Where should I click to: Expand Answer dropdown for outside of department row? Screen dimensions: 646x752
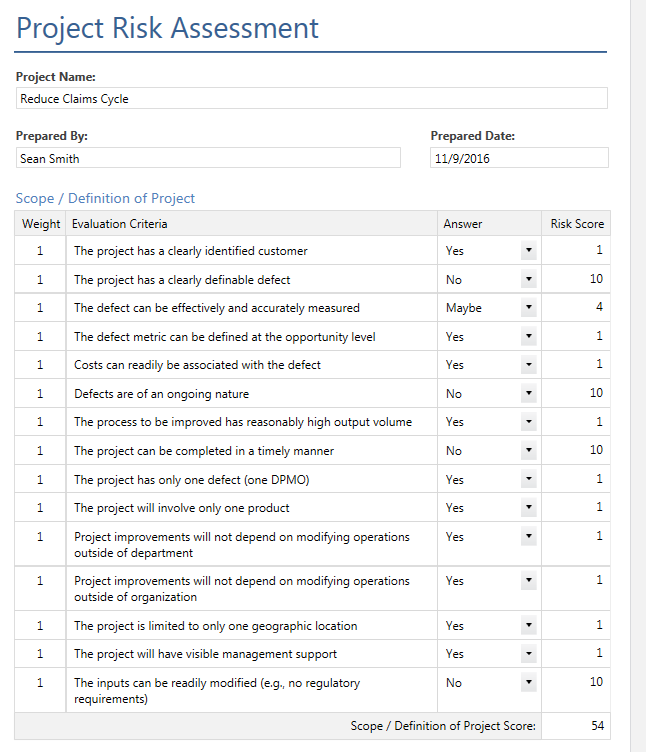pos(528,537)
